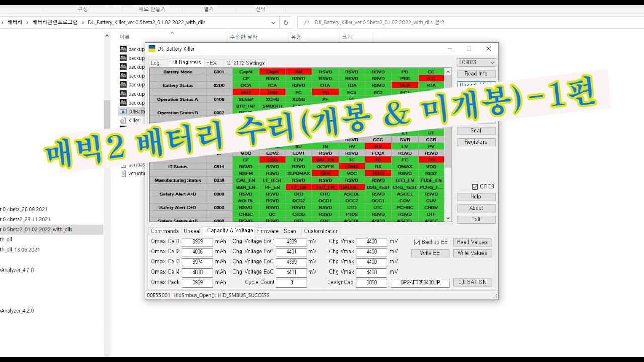
Task: Click the red ICC bit cell
Action: click(x=431, y=79)
